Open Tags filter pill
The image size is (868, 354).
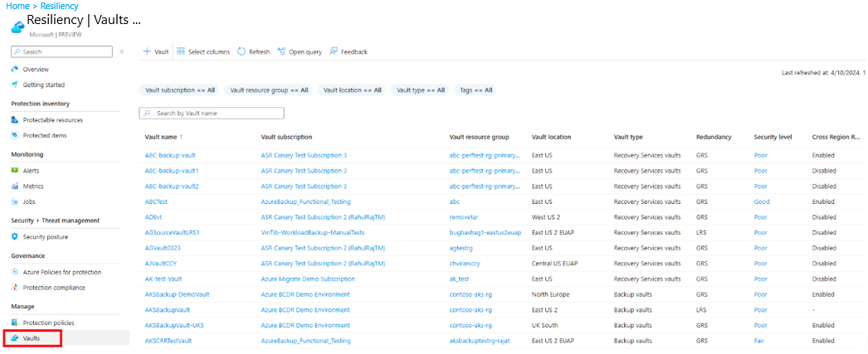(475, 90)
